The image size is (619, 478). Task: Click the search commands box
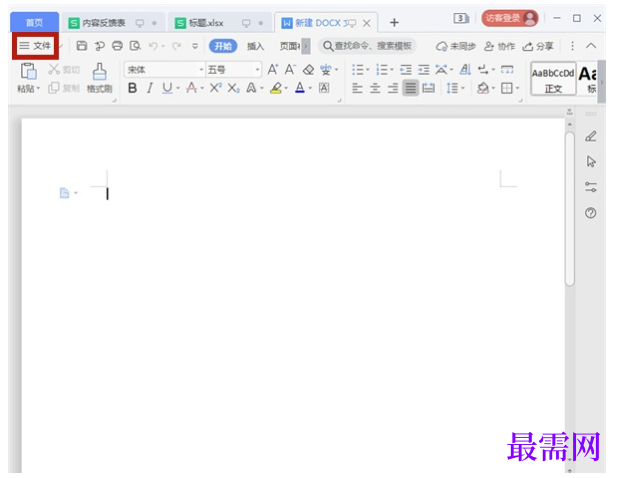pos(367,46)
